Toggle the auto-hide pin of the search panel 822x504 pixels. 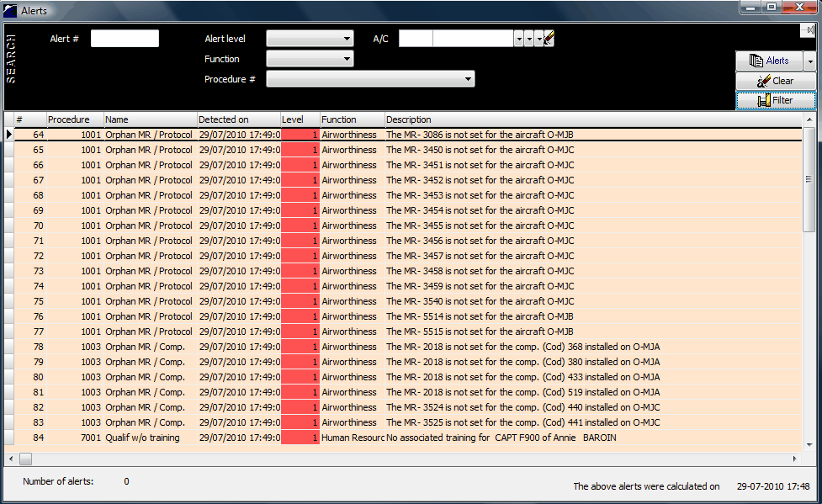[810, 30]
